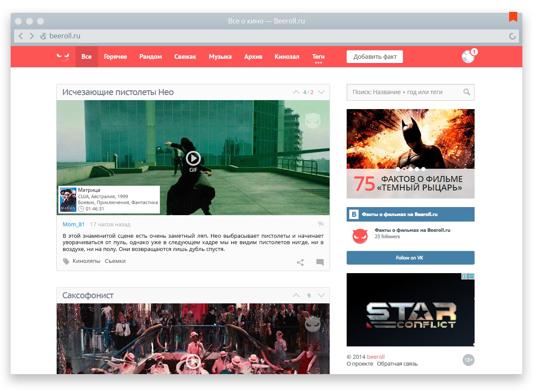The width and height of the screenshot is (533, 392).
Task: Open the Beeroll VK group avatar
Action: [x=360, y=236]
